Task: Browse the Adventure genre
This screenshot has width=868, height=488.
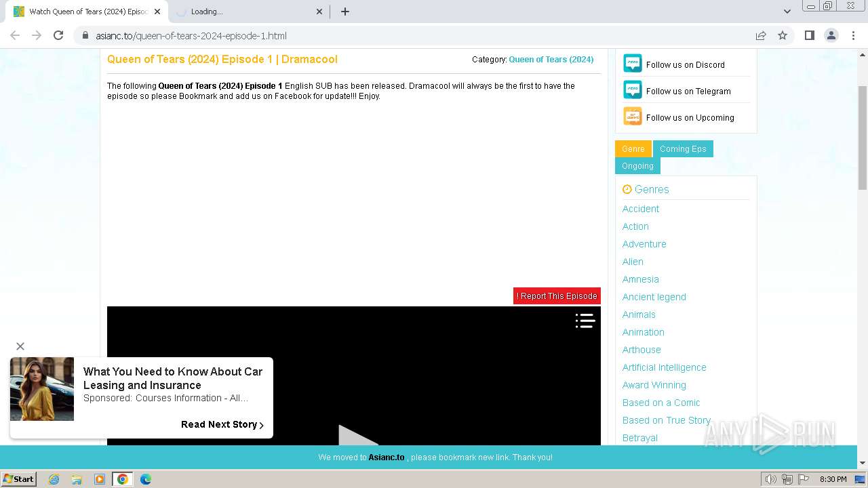Action: coord(644,244)
